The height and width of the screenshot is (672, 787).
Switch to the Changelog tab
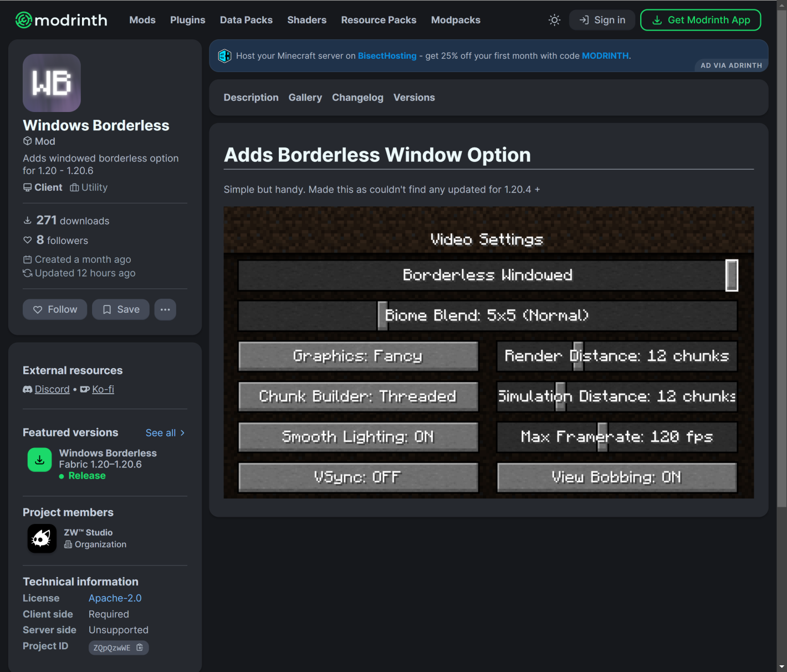click(357, 98)
